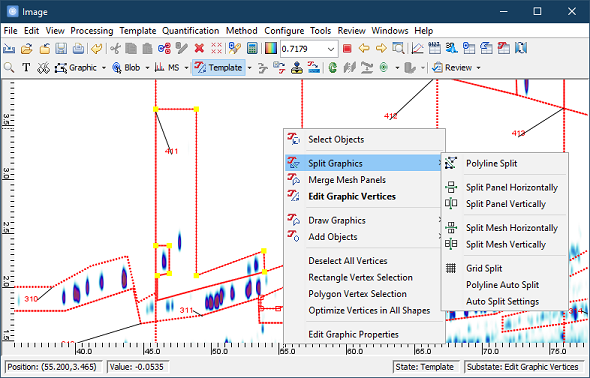Image resolution: width=590 pixels, height=378 pixels.
Task: Choose Merge Mesh Panels
Action: (x=364, y=180)
